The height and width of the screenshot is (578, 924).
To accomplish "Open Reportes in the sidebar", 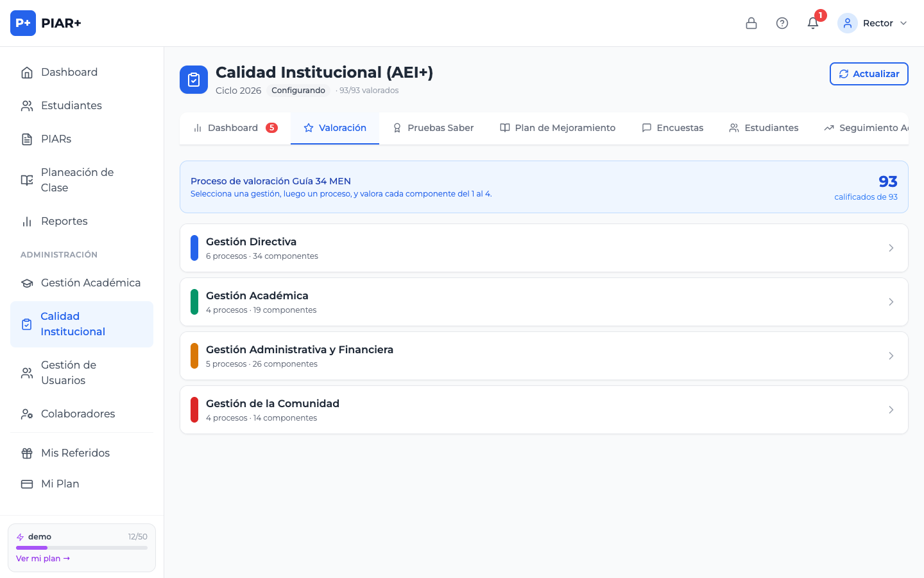I will click(82, 222).
